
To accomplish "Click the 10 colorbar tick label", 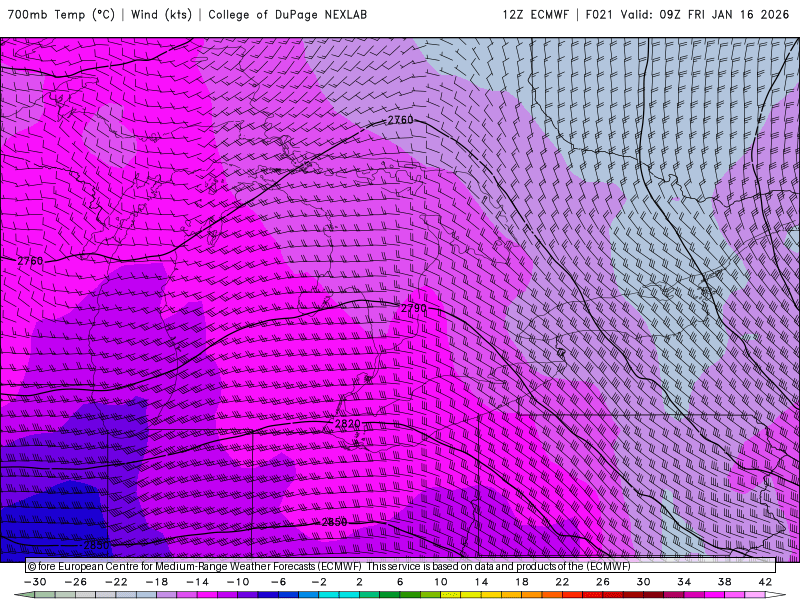I will click(x=440, y=582).
